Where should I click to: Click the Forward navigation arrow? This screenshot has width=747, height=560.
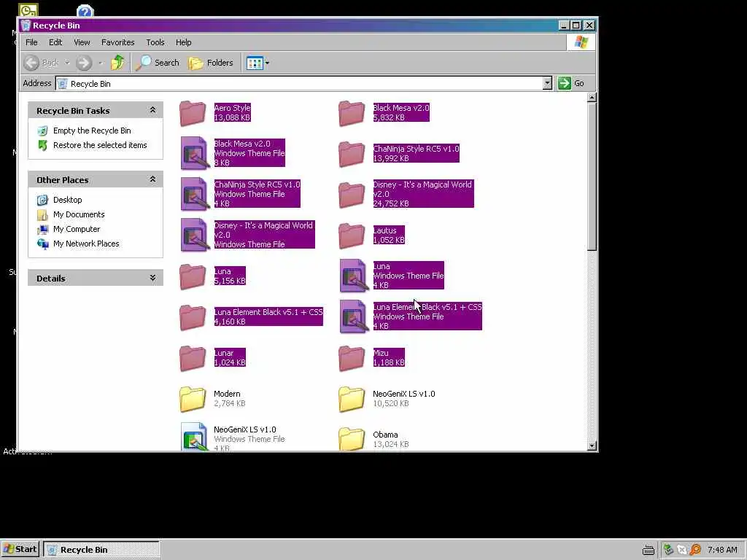coord(84,63)
